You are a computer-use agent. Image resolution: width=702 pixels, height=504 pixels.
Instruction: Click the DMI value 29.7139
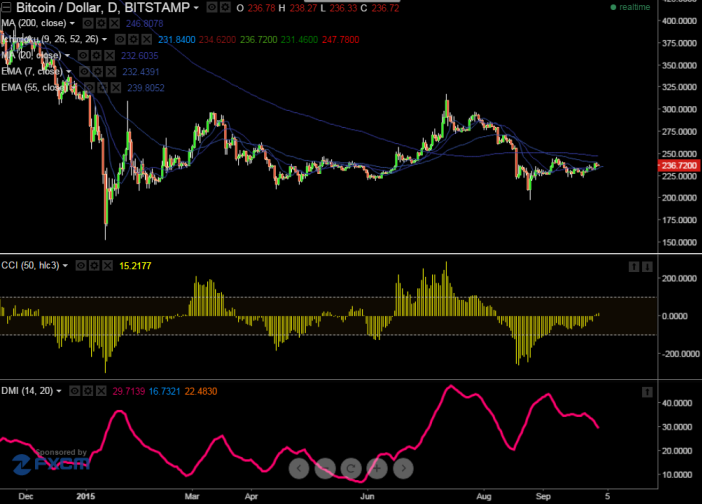128,392
